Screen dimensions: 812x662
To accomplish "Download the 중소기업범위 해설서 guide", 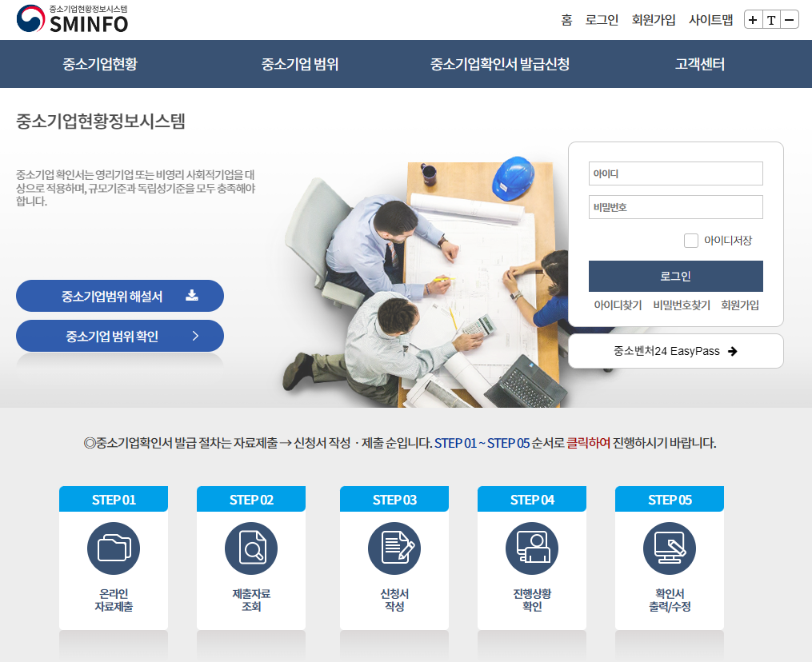I will 120,296.
